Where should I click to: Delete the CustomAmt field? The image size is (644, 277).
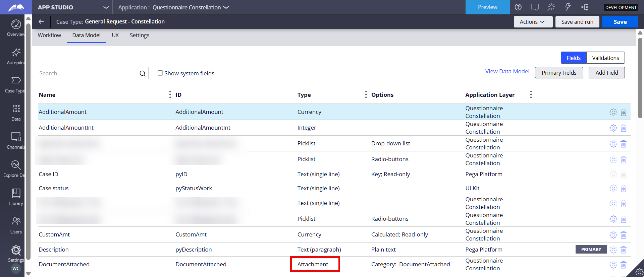click(x=624, y=235)
